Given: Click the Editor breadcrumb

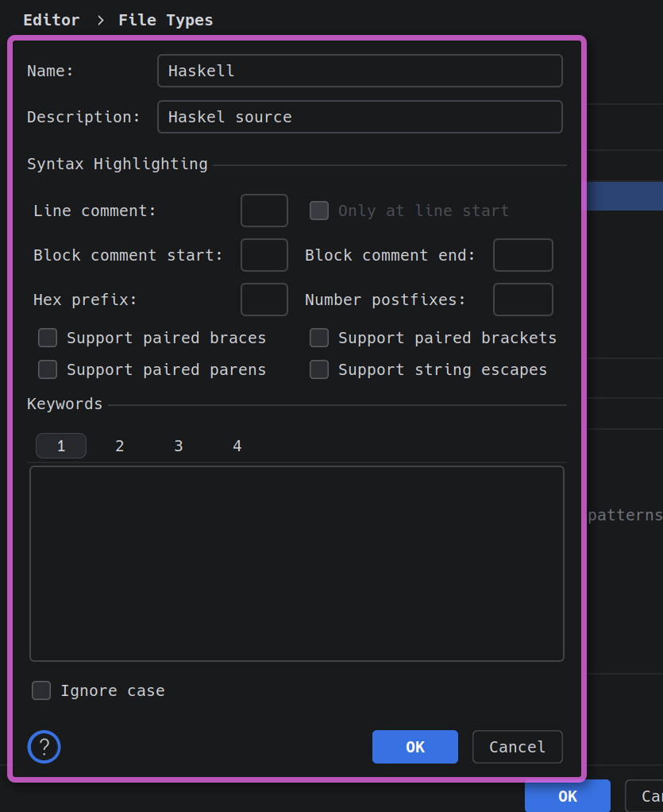Looking at the screenshot, I should [52, 20].
